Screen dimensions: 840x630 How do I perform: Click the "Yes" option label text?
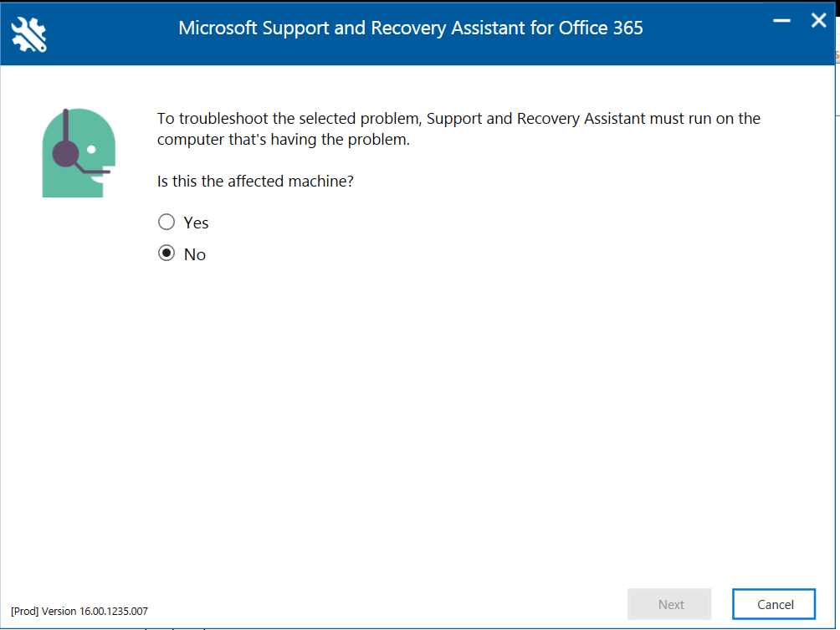(196, 223)
